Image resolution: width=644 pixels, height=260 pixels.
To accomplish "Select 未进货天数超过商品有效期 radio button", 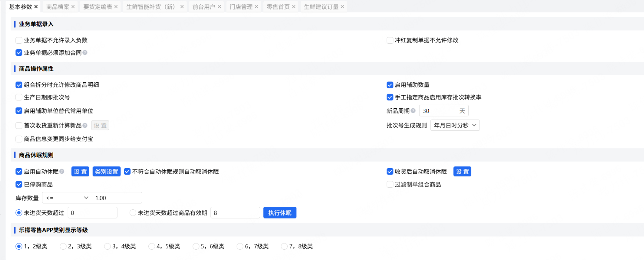I will pyautogui.click(x=133, y=213).
